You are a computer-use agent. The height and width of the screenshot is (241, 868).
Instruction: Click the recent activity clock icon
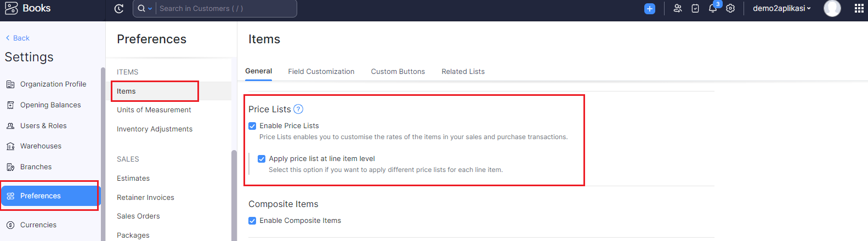click(x=119, y=8)
